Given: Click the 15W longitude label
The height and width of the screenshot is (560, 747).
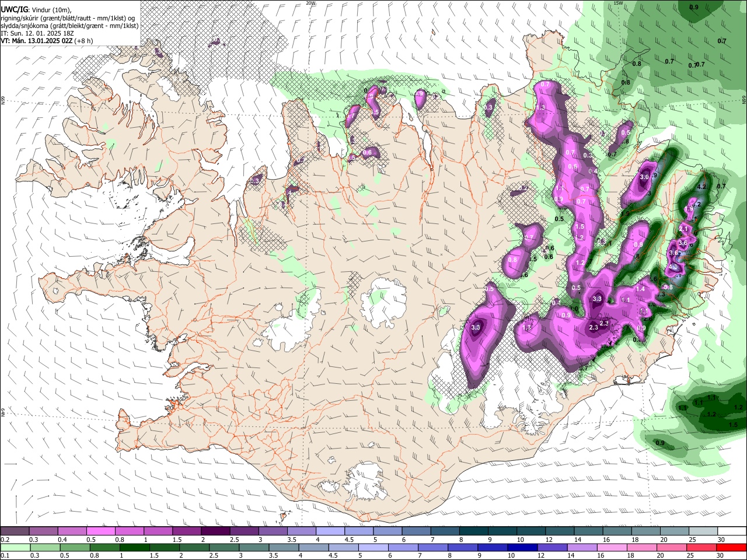Looking at the screenshot, I should (619, 3).
